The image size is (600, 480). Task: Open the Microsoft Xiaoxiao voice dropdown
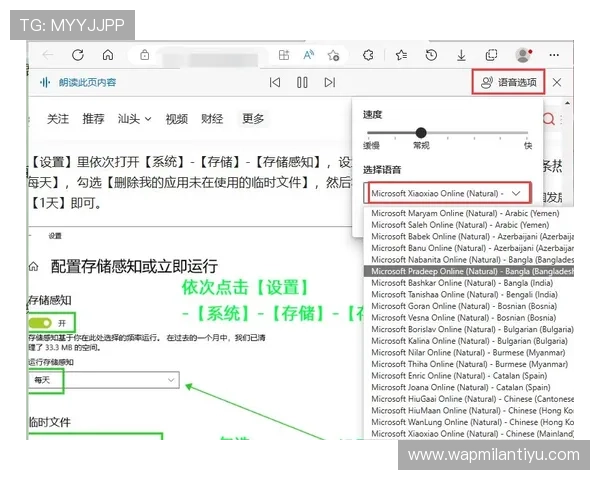tap(448, 193)
